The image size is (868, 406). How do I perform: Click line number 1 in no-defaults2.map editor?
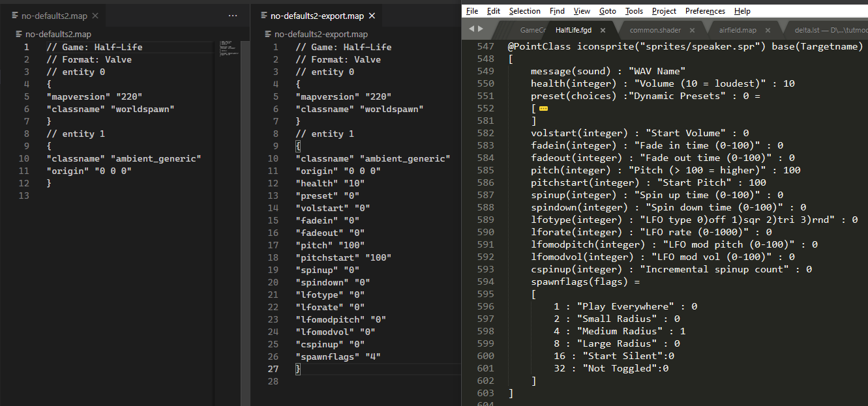point(26,47)
